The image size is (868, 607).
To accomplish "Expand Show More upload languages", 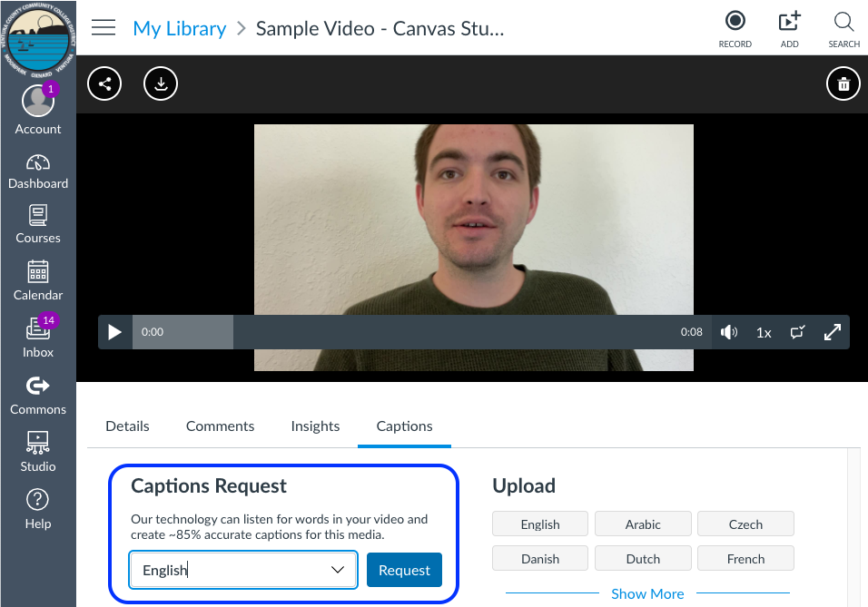I will 647,593.
